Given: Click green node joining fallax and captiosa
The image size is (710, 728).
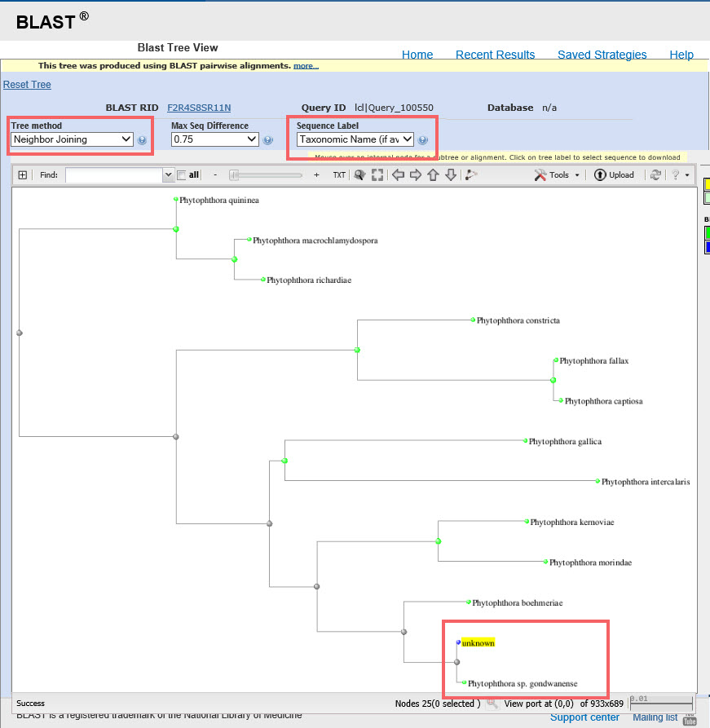Looking at the screenshot, I should (553, 380).
